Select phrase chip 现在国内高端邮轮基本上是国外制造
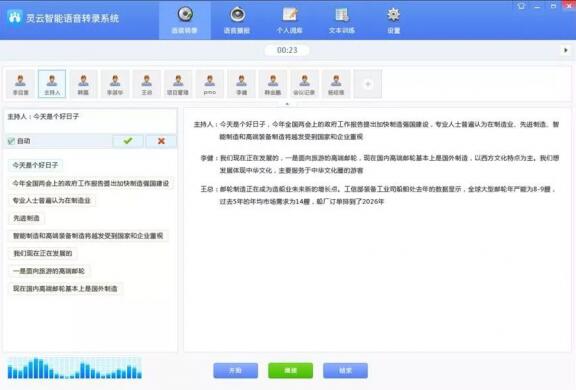Screen dimensions: 576x390 pyautogui.click(x=65, y=289)
